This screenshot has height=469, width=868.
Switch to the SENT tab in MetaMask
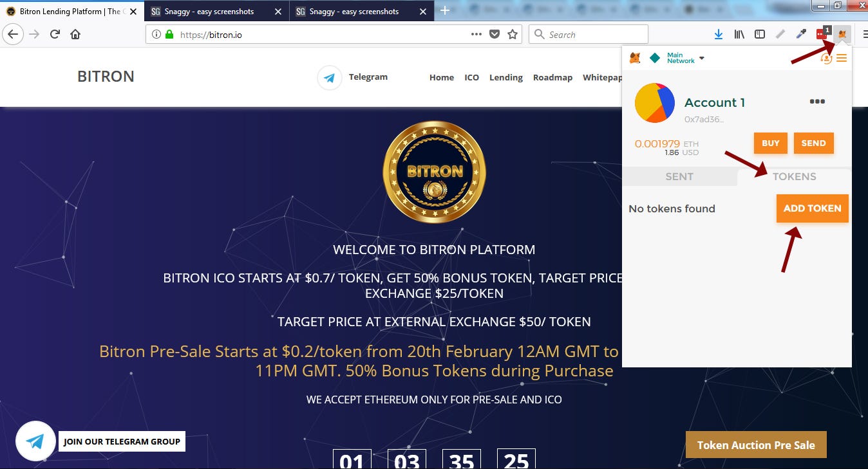[x=679, y=176]
